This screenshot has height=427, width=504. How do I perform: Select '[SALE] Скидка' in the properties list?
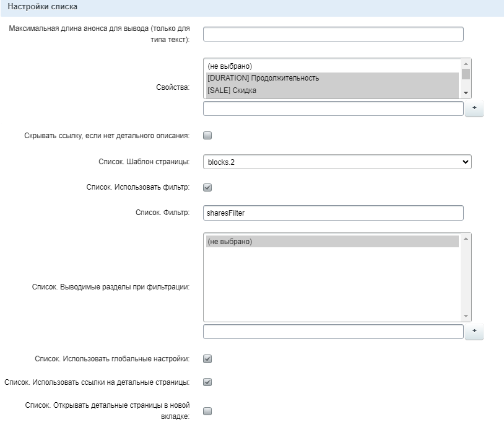332,90
